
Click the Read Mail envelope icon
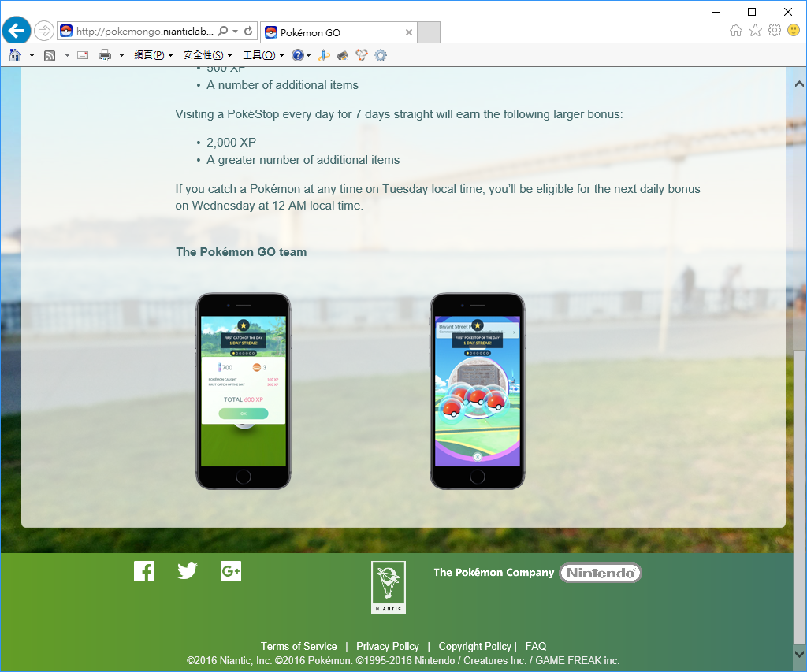(83, 55)
